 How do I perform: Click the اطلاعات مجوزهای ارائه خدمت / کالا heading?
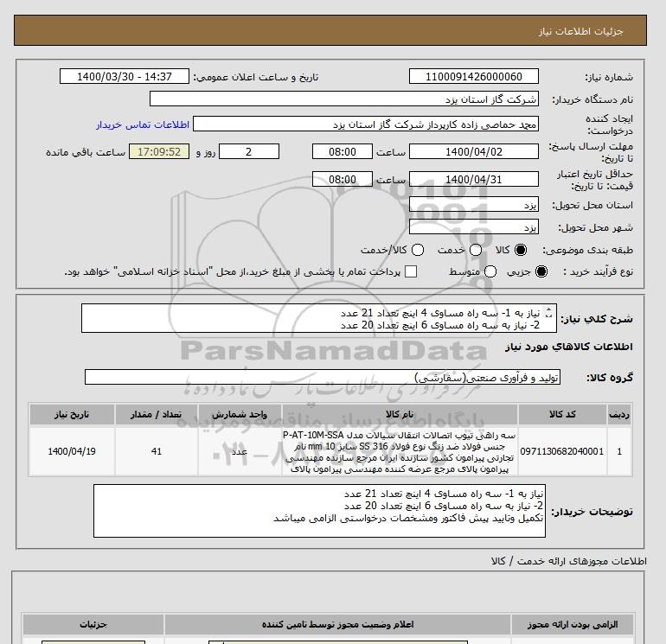click(x=569, y=561)
